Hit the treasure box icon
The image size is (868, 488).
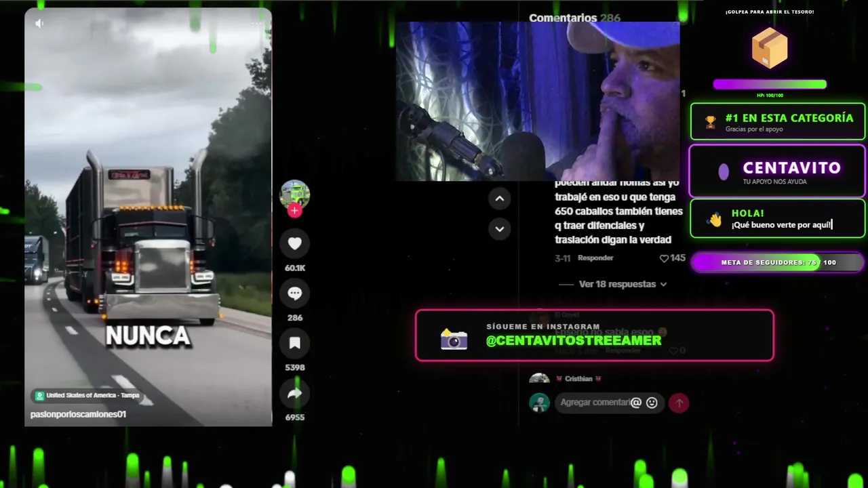point(770,48)
